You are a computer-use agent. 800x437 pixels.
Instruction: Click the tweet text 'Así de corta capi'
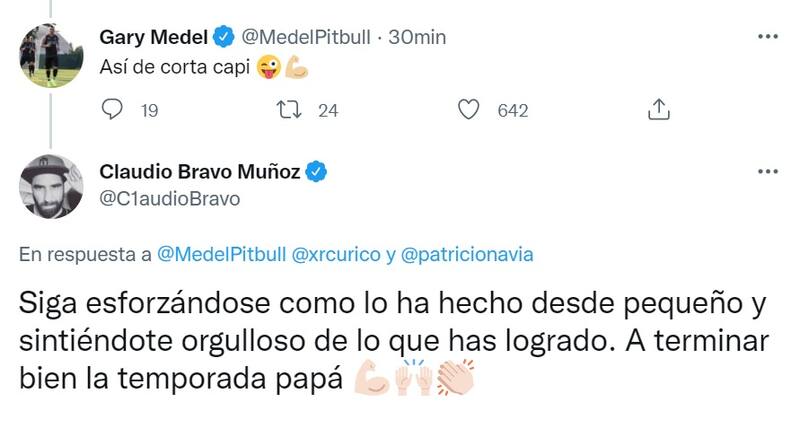point(175,69)
